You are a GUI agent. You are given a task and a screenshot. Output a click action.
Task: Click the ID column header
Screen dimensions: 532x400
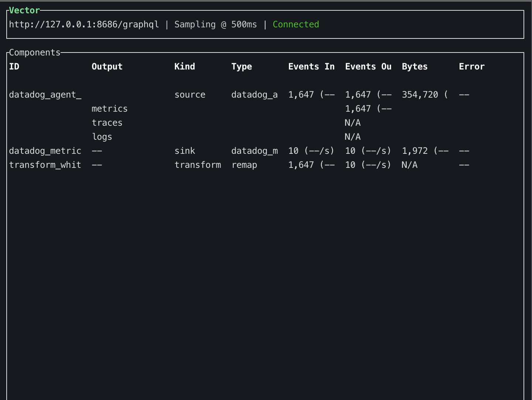(14, 67)
